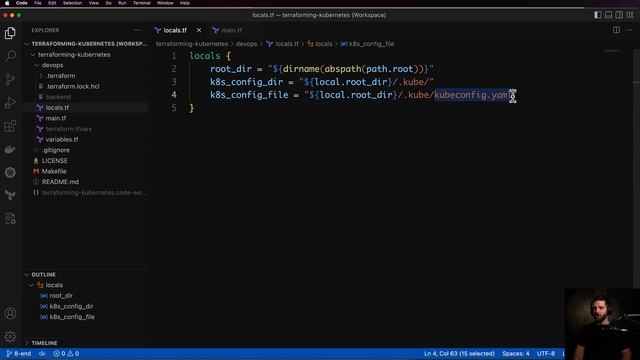
Task: Open the Explorer more actions ellipsis
Action: point(137,30)
